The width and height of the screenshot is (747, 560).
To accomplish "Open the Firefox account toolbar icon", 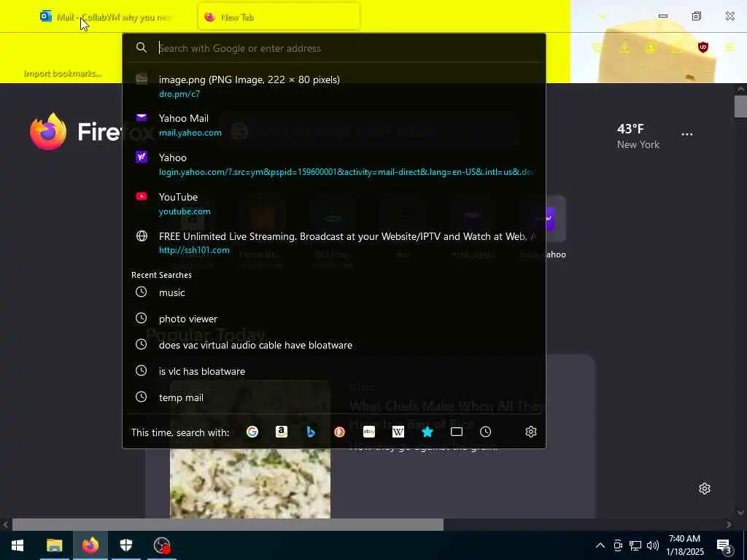I will point(650,47).
